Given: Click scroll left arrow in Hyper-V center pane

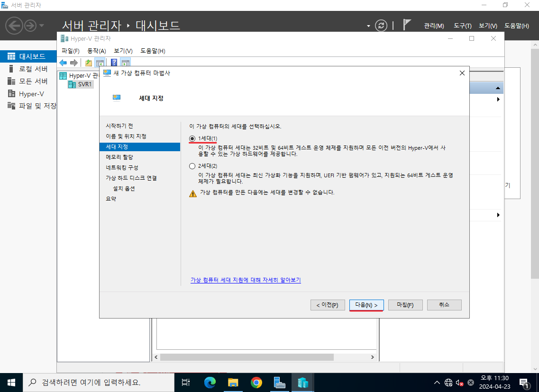Looking at the screenshot, I should 156,357.
